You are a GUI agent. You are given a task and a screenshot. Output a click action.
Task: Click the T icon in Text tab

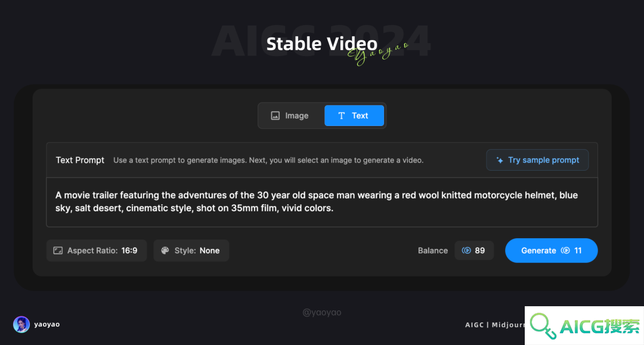click(x=341, y=116)
